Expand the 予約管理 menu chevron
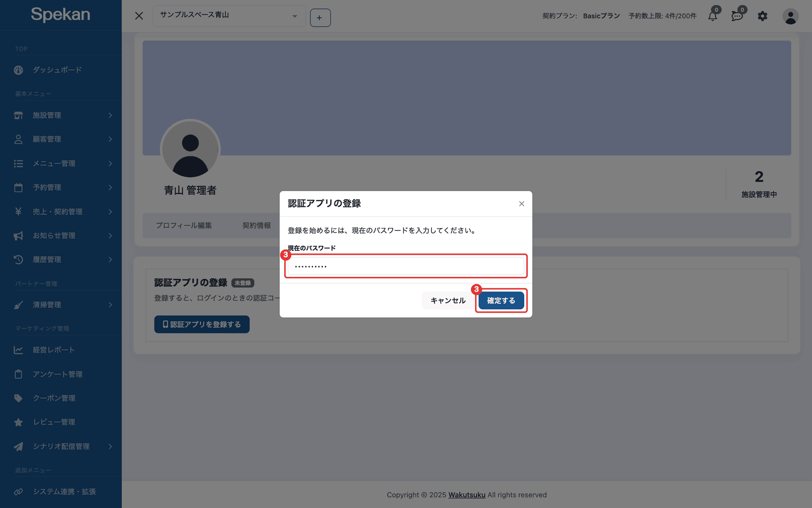The width and height of the screenshot is (812, 508). coord(110,187)
